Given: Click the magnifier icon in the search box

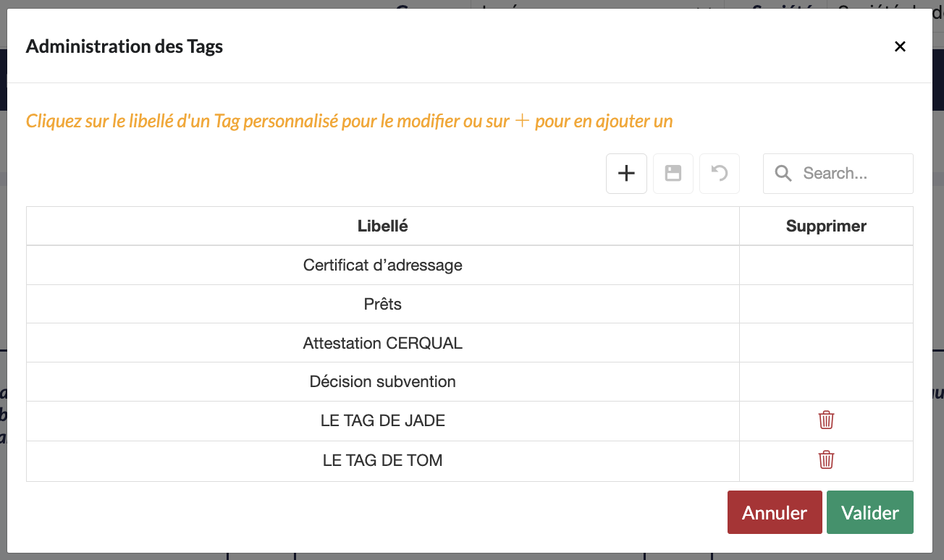Looking at the screenshot, I should coord(783,174).
